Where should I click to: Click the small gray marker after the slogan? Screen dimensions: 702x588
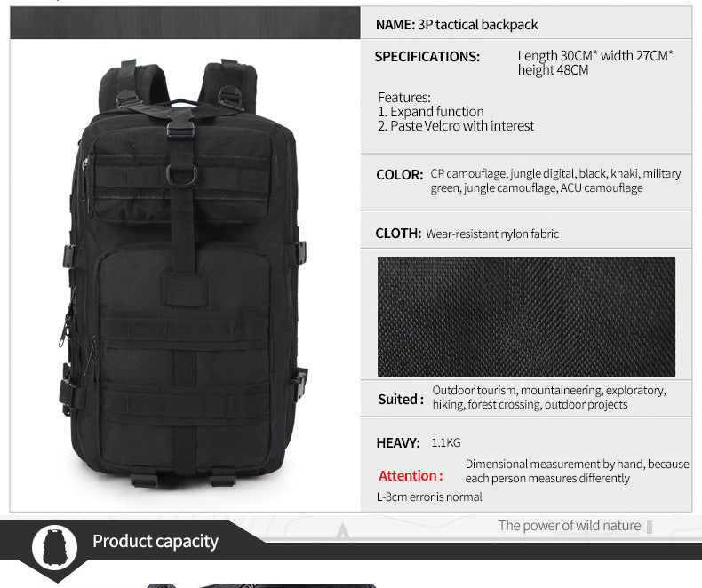tap(650, 527)
